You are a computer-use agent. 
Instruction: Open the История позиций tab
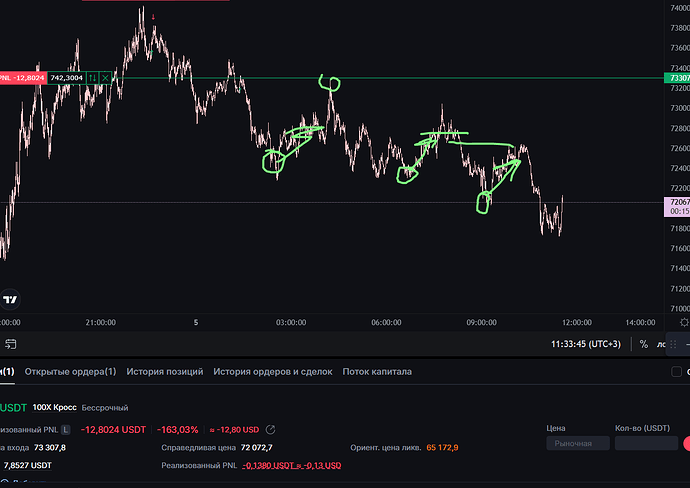pos(165,372)
